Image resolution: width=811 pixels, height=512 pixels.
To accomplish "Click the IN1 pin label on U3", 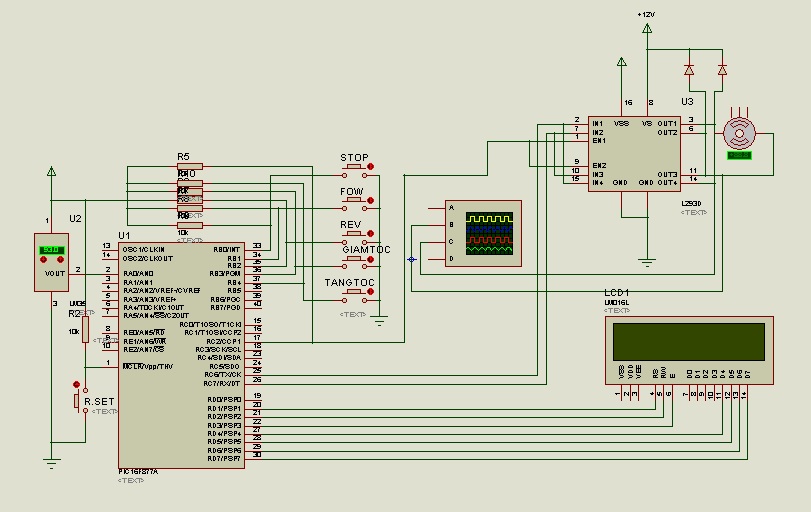I will click(597, 124).
